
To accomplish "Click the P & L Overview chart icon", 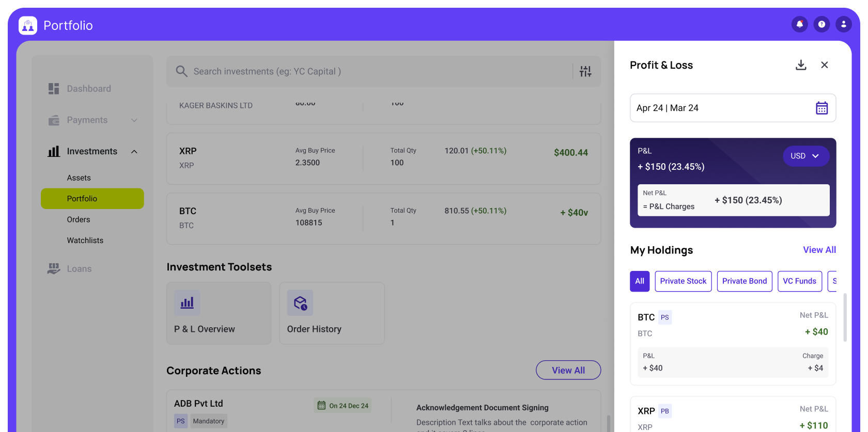I will click(x=187, y=303).
